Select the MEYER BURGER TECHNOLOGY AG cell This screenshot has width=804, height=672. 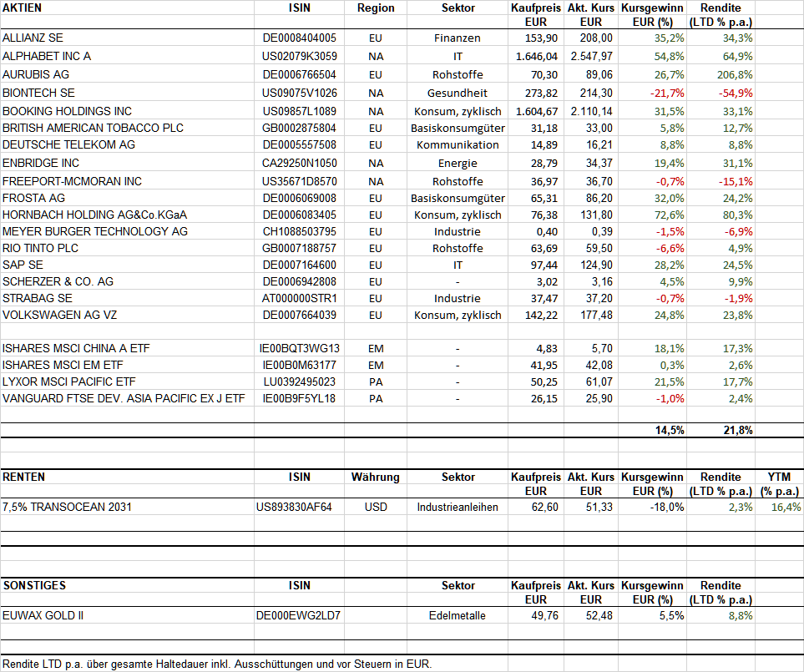[x=127, y=232]
